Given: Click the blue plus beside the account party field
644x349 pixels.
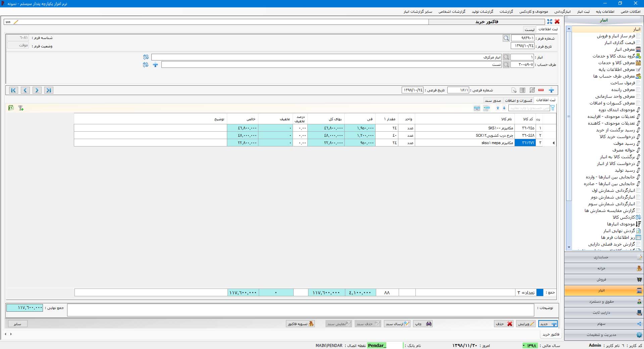Looking at the screenshot, I should [155, 64].
